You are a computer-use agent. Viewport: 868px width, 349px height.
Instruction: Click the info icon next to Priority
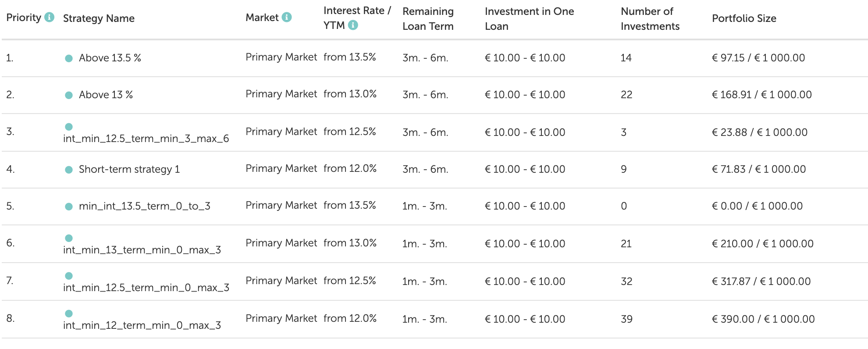[x=50, y=17]
